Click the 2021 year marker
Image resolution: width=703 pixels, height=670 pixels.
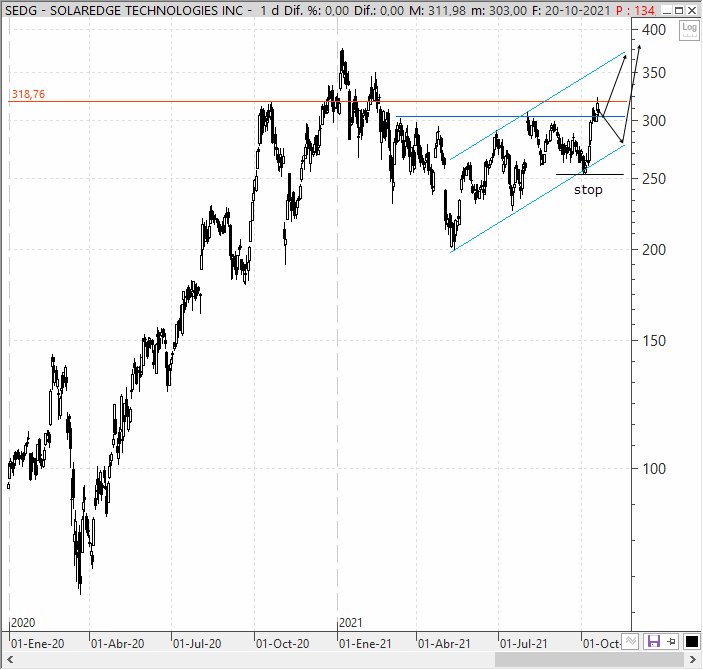click(x=351, y=623)
